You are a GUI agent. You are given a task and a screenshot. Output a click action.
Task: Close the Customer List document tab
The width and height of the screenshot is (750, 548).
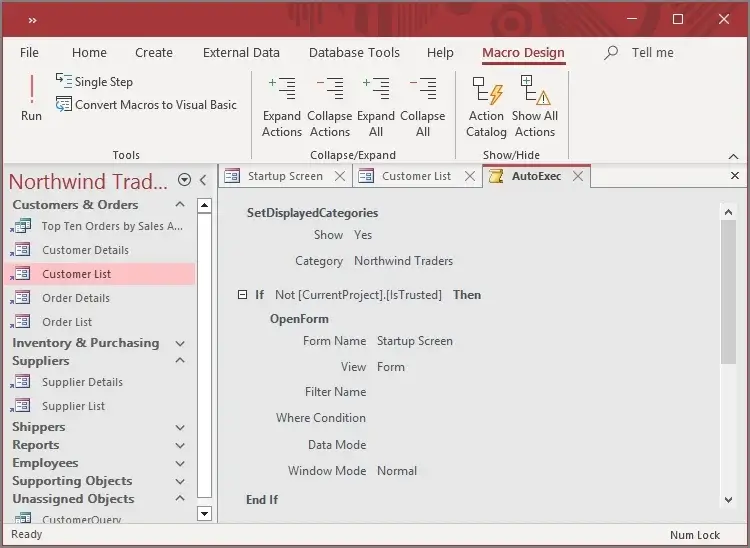tap(468, 176)
